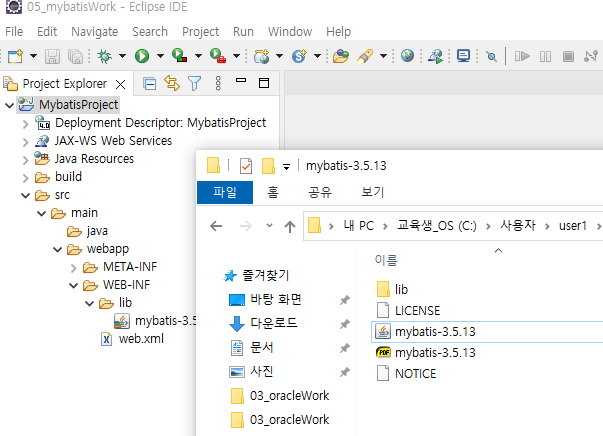Click the Filter icon in Project Explorer
Viewport: 603px width, 436px height.
pos(195,83)
